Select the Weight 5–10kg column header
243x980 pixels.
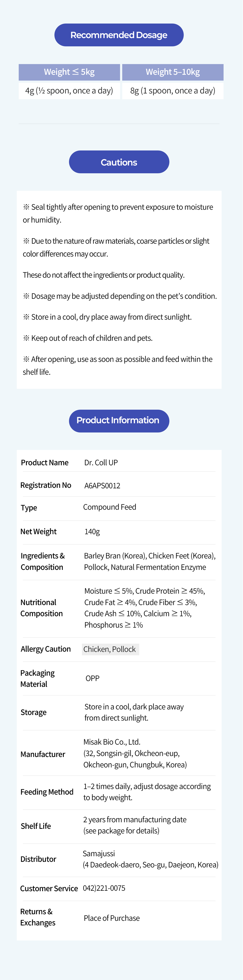pyautogui.click(x=173, y=72)
